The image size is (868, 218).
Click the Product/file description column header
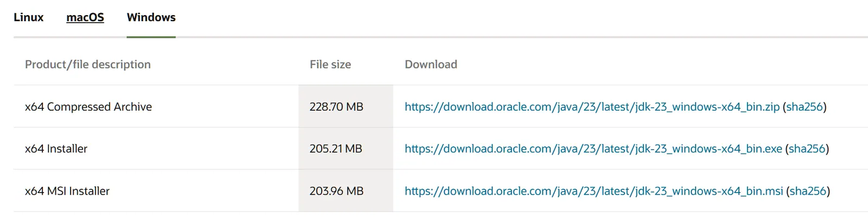pos(88,65)
